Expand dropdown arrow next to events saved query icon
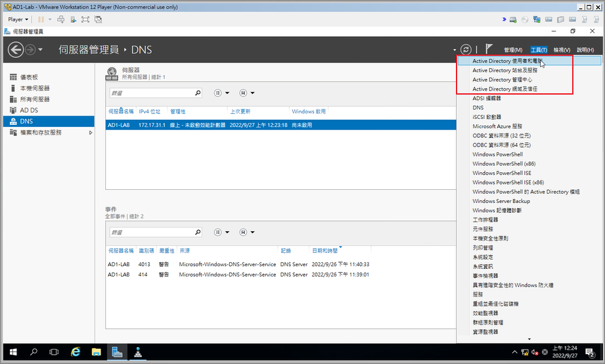 point(252,232)
